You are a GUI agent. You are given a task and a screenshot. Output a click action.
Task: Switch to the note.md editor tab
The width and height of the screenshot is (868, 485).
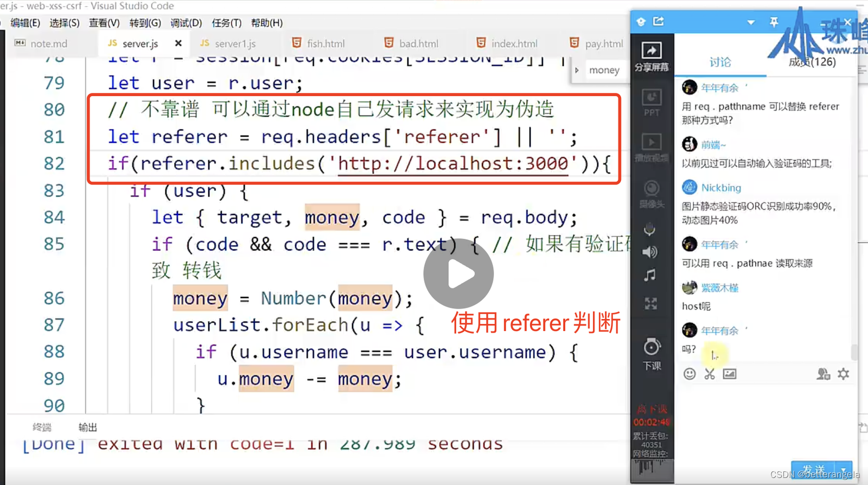49,43
